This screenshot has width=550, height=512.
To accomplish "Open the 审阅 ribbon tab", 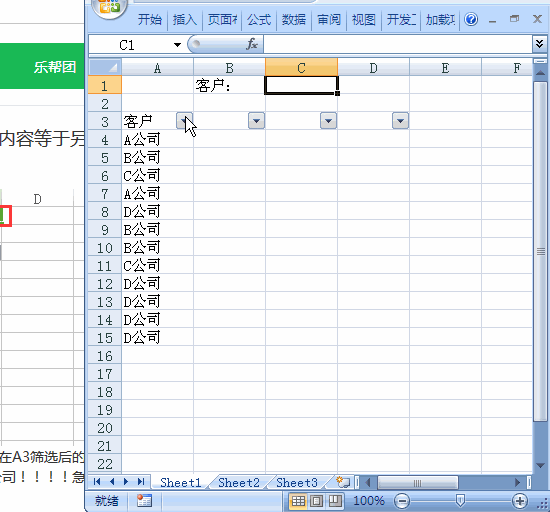I will 329,20.
